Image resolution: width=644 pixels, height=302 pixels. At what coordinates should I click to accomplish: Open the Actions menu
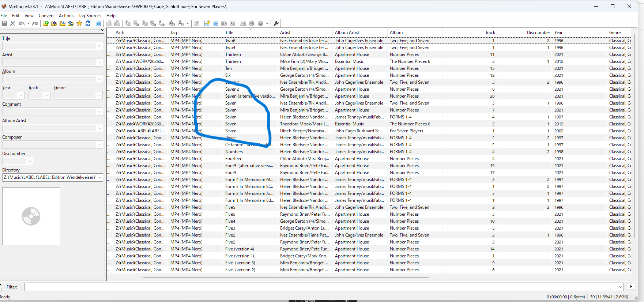coord(66,16)
